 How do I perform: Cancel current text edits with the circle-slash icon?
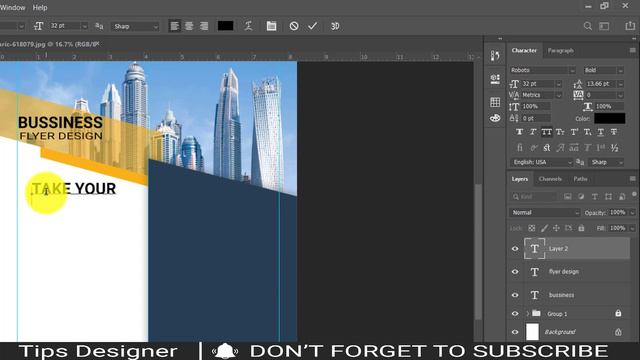(294, 26)
